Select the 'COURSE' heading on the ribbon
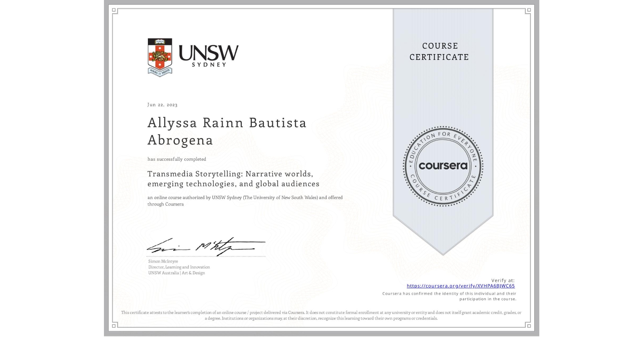This screenshot has width=644, height=337. (x=440, y=46)
